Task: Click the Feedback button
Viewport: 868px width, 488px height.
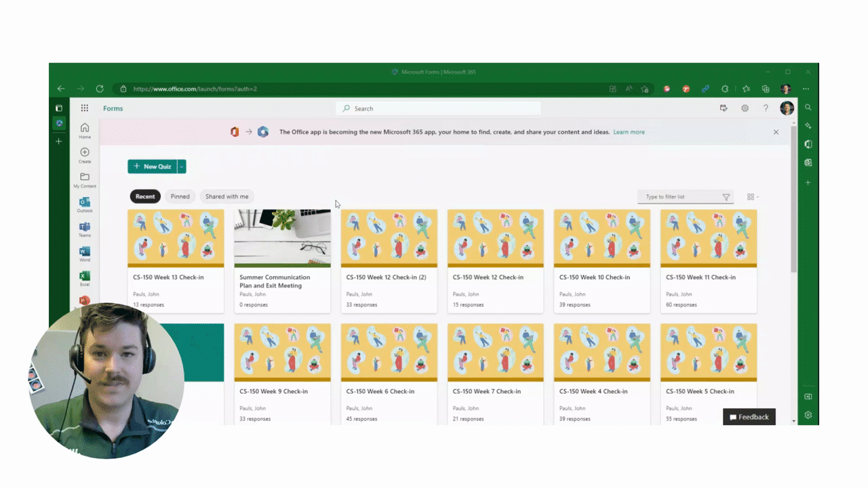Action: (749, 417)
